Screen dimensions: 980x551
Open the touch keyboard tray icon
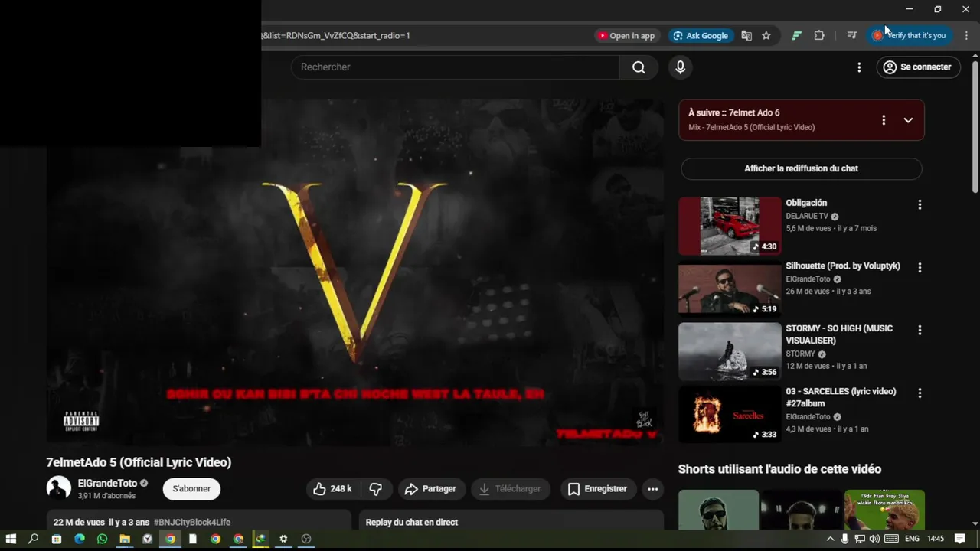(x=891, y=539)
